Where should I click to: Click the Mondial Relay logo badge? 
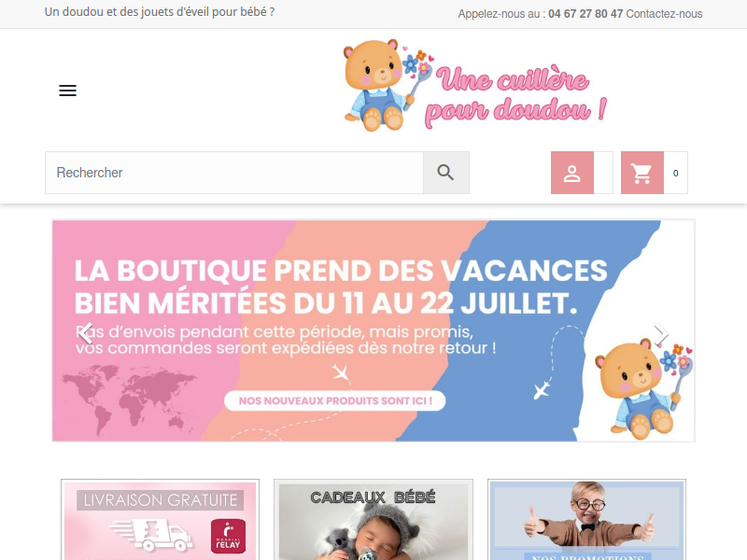(x=228, y=536)
